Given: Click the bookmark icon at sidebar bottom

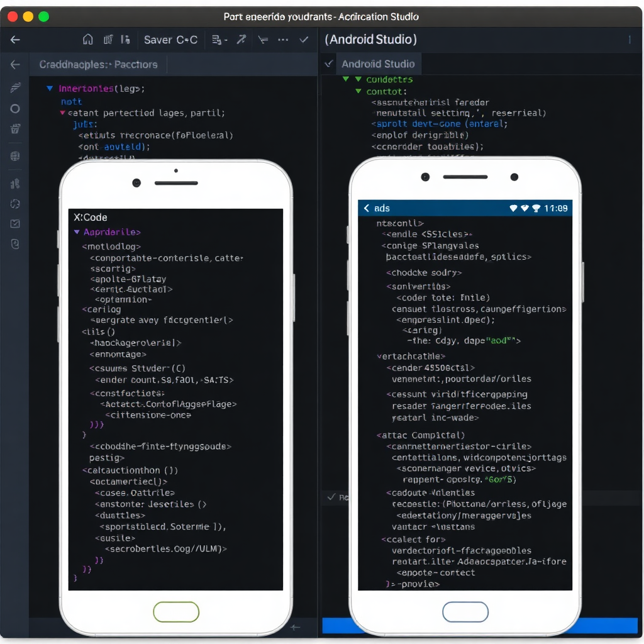Looking at the screenshot, I should tap(16, 244).
